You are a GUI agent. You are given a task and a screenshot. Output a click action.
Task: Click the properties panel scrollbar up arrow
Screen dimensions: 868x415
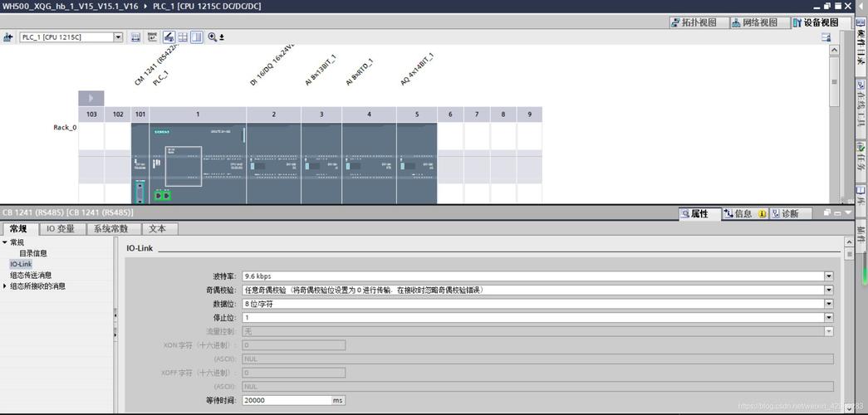point(850,242)
